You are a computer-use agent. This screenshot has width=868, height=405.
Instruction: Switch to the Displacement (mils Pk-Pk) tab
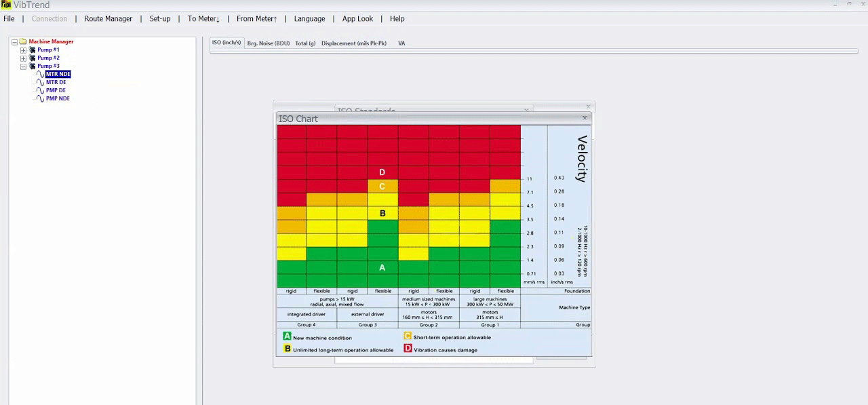click(x=354, y=43)
